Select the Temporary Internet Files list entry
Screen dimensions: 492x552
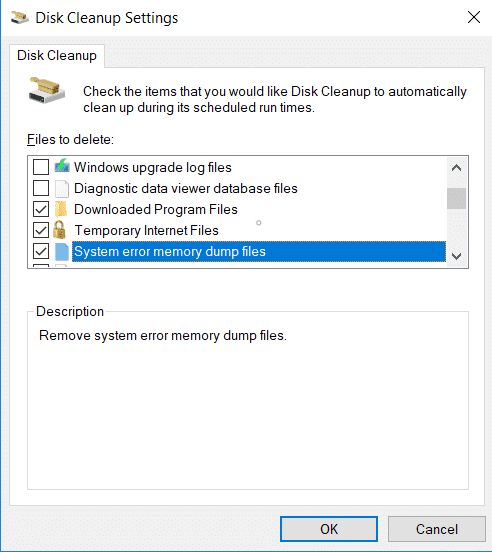coord(146,231)
